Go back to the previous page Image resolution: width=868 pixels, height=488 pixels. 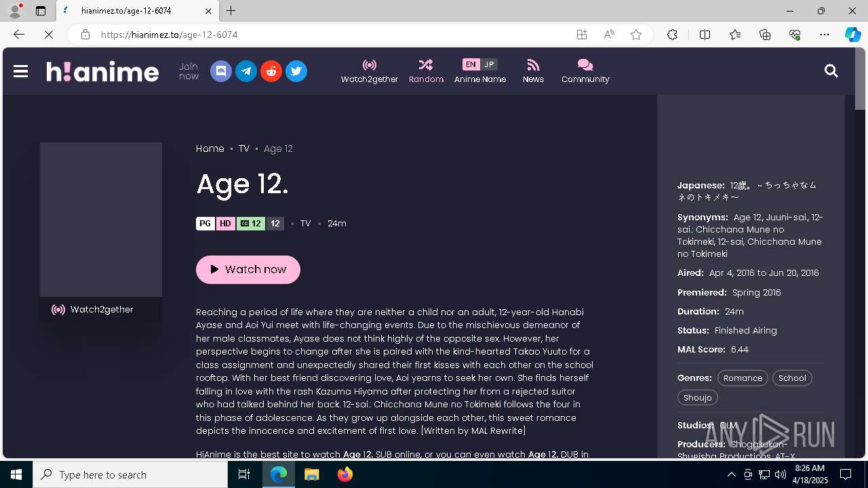point(19,35)
